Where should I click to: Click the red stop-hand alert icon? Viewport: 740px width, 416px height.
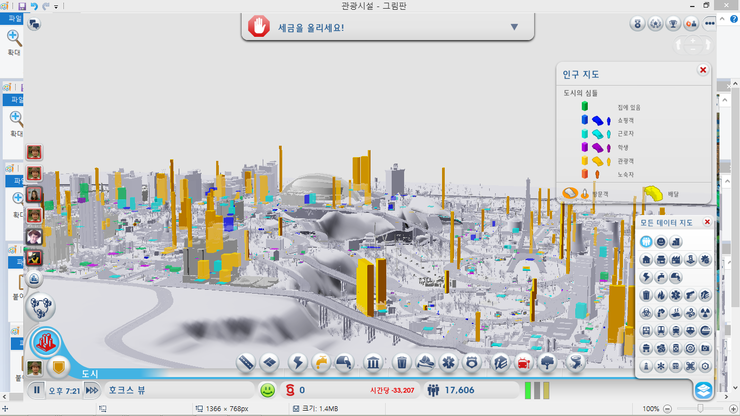[259, 26]
